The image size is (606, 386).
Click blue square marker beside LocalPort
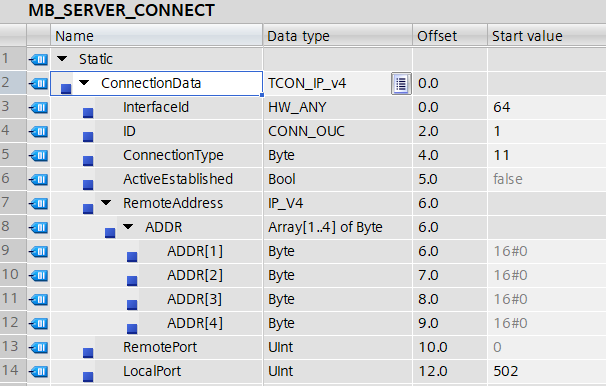(88, 376)
